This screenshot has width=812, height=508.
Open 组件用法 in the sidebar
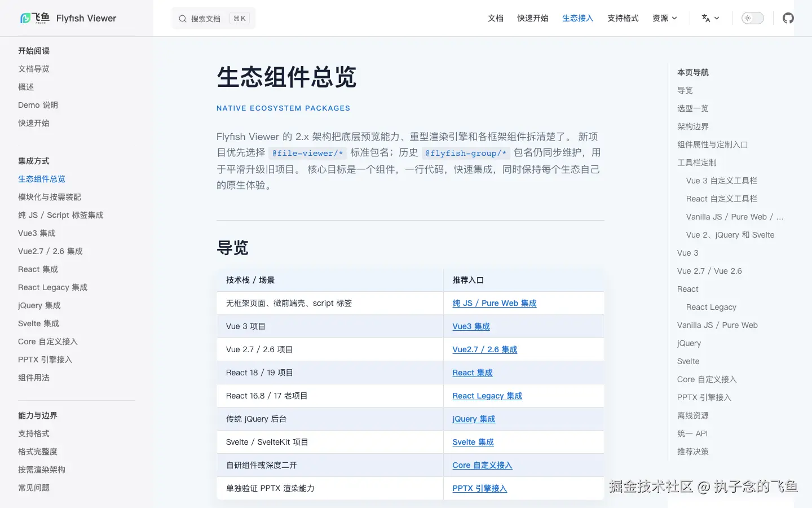34,378
